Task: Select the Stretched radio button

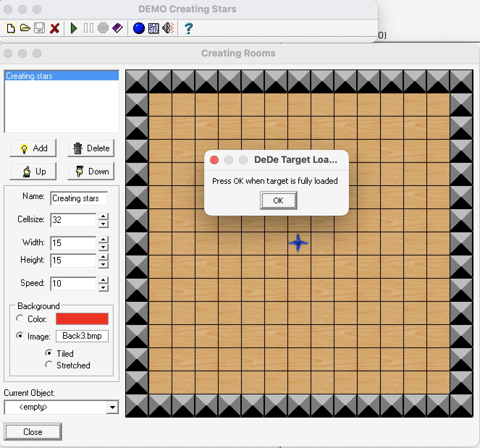Action: tap(49, 364)
